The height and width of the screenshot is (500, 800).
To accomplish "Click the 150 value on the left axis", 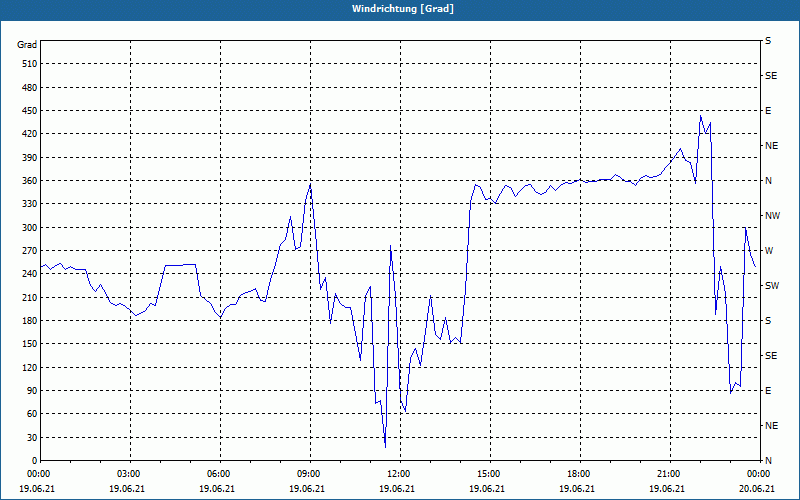I will point(30,344).
